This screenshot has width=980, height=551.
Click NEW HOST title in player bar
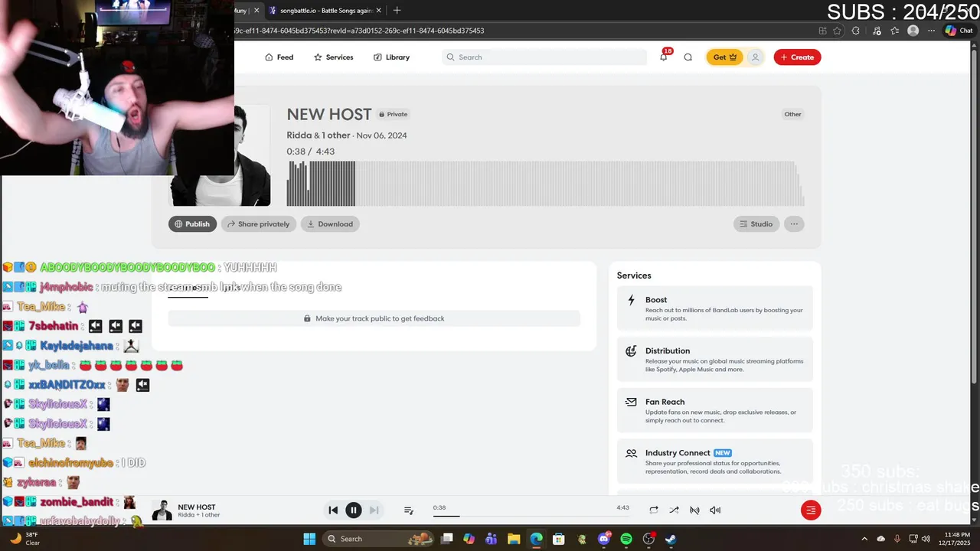coord(197,507)
